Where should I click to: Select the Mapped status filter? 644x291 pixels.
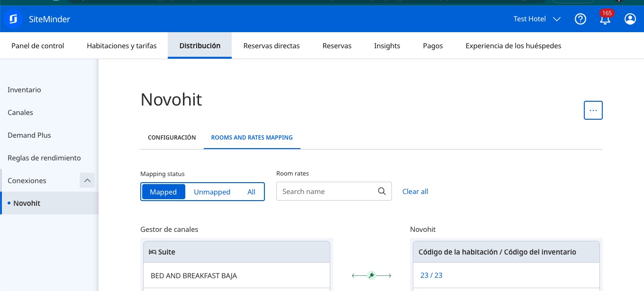(163, 192)
